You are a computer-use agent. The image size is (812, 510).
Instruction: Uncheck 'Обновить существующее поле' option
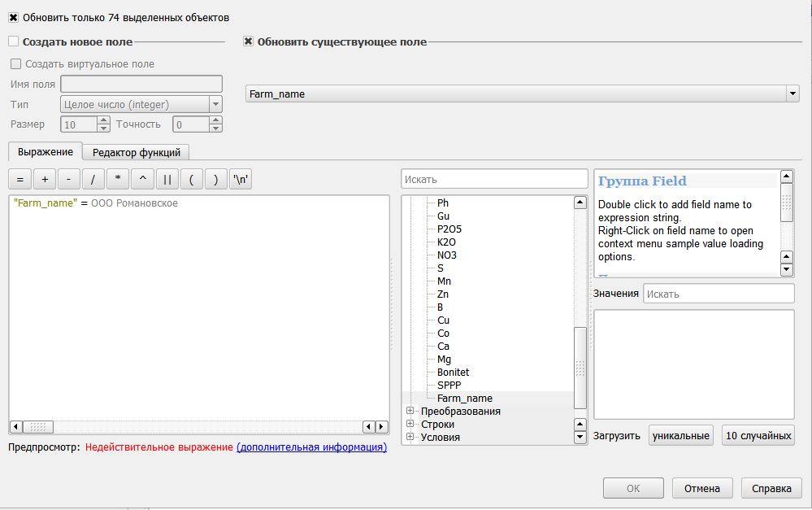pos(249,41)
